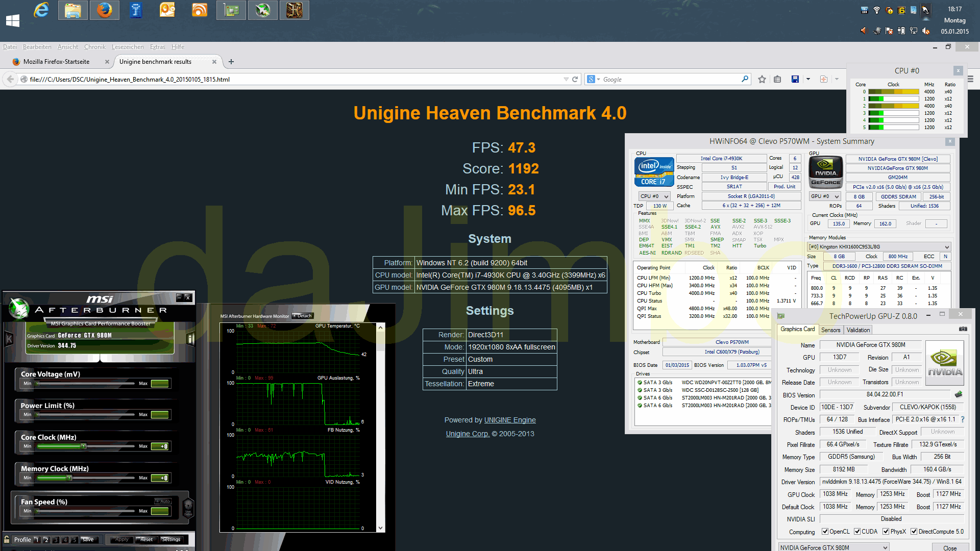Viewport: 980px width, 551px height.
Task: Click the Detach button in hardware monitor
Action: click(x=302, y=316)
